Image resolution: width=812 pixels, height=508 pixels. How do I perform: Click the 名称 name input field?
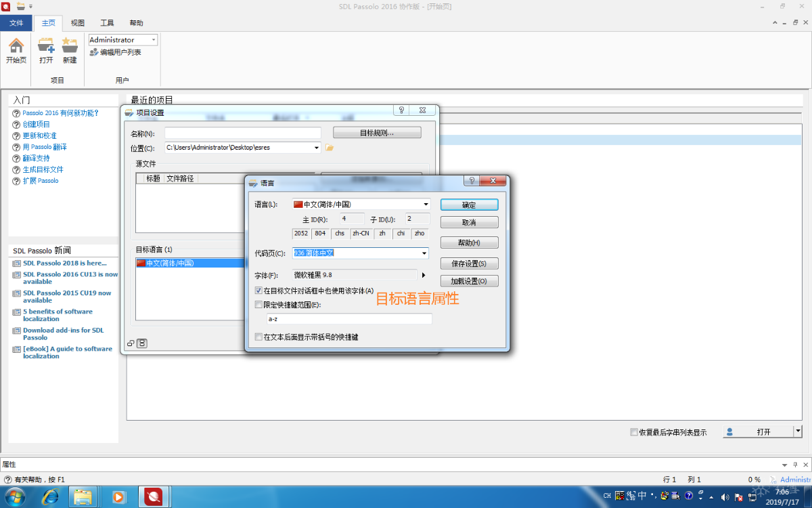pyautogui.click(x=243, y=133)
